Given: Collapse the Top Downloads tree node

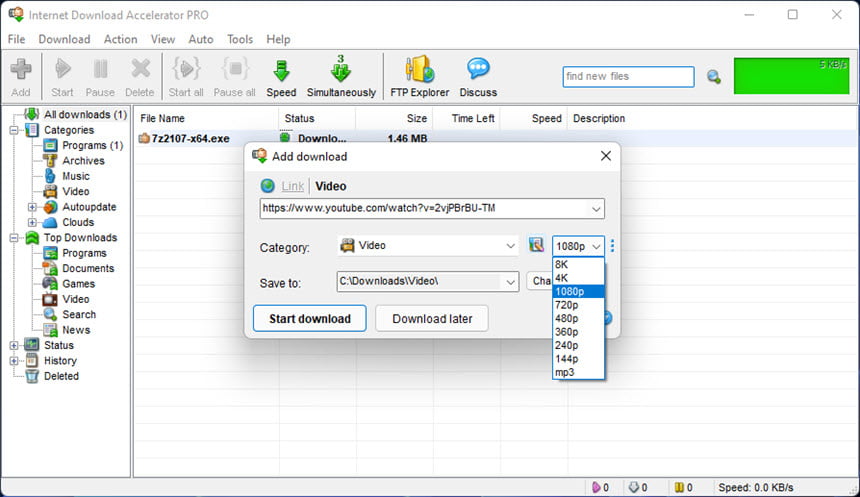Looking at the screenshot, I should [14, 238].
